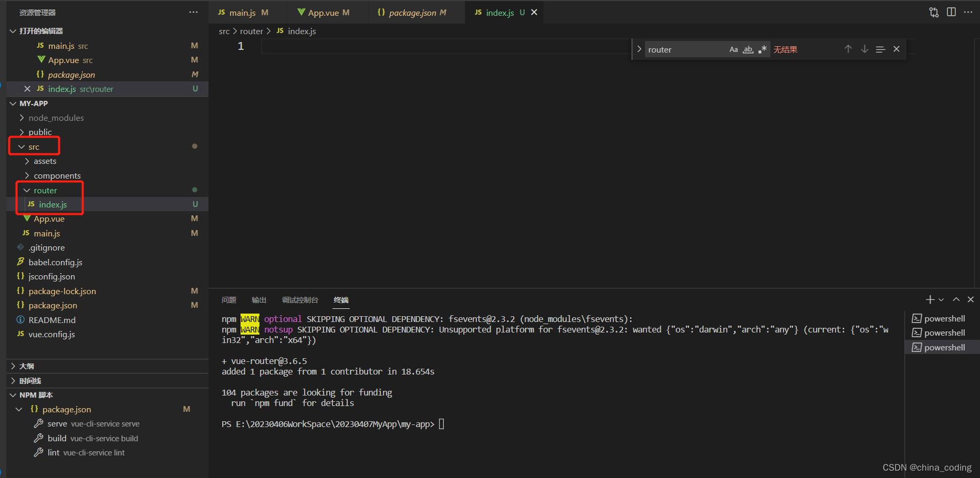This screenshot has width=980, height=478.
Task: Toggle regular expression search option
Action: 763,49
